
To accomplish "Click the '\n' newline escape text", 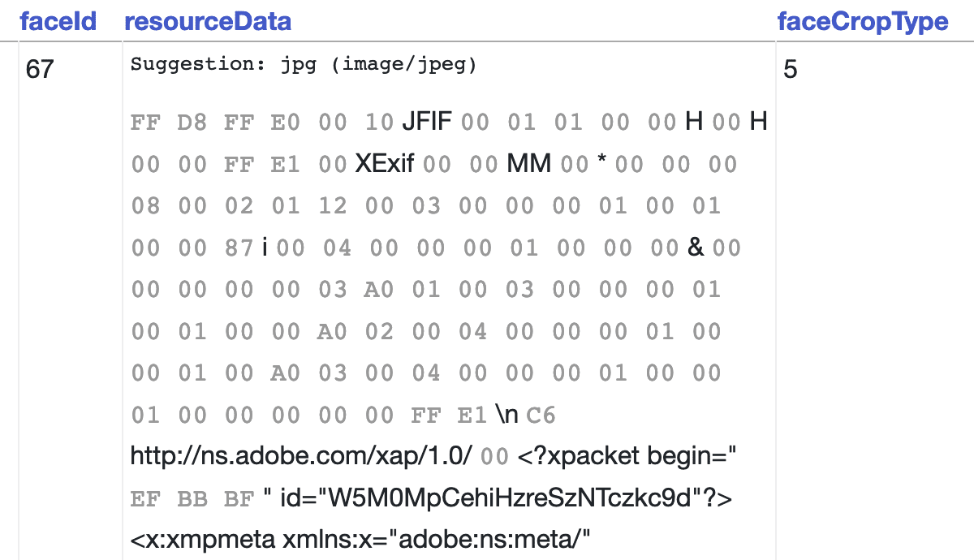I will [x=506, y=416].
